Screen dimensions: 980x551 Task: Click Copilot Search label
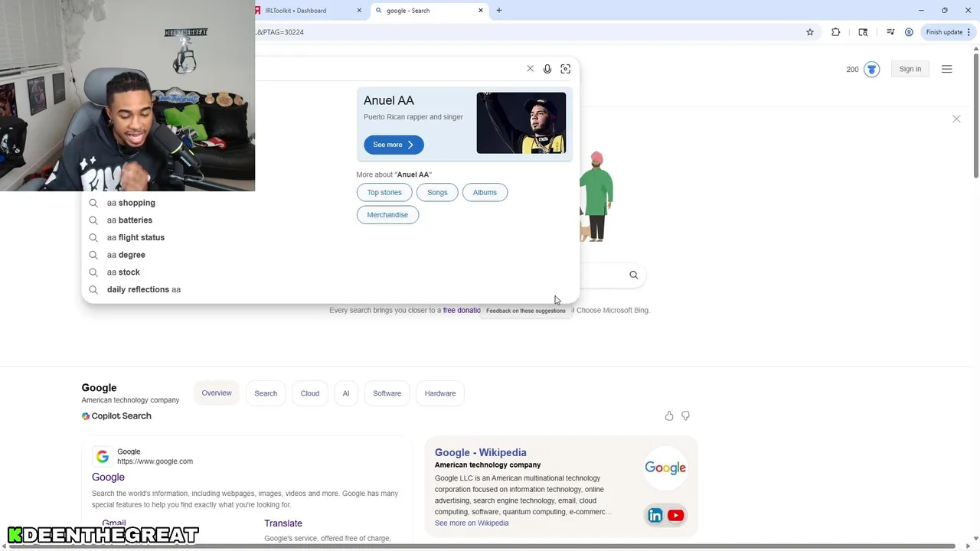point(116,416)
